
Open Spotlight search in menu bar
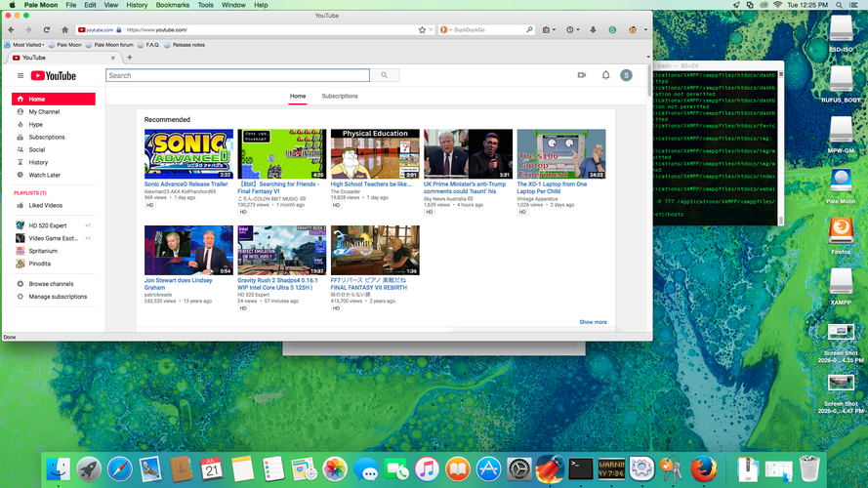tap(840, 5)
